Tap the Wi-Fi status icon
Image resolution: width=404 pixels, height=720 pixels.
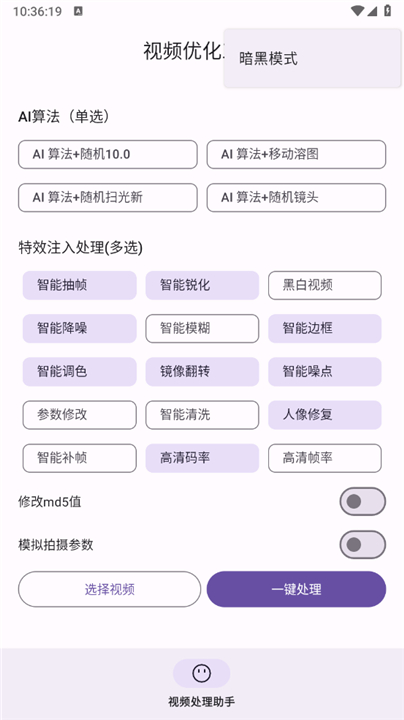[x=357, y=11]
